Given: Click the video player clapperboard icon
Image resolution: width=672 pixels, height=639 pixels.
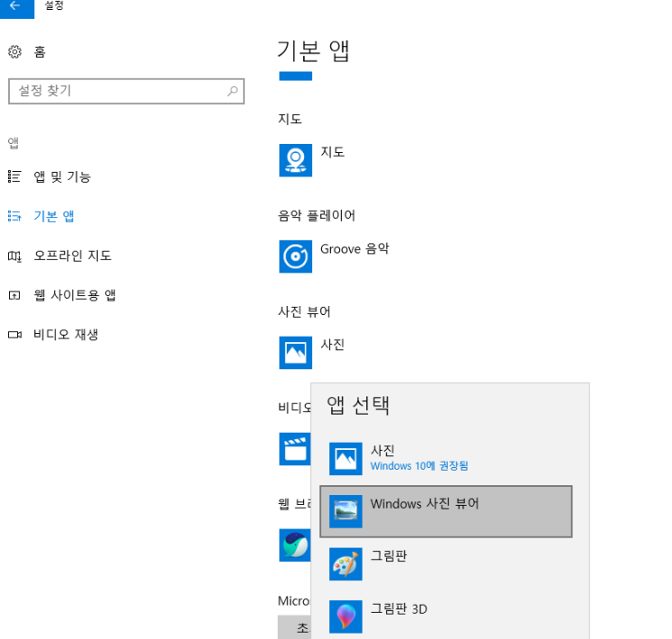Looking at the screenshot, I should [295, 449].
